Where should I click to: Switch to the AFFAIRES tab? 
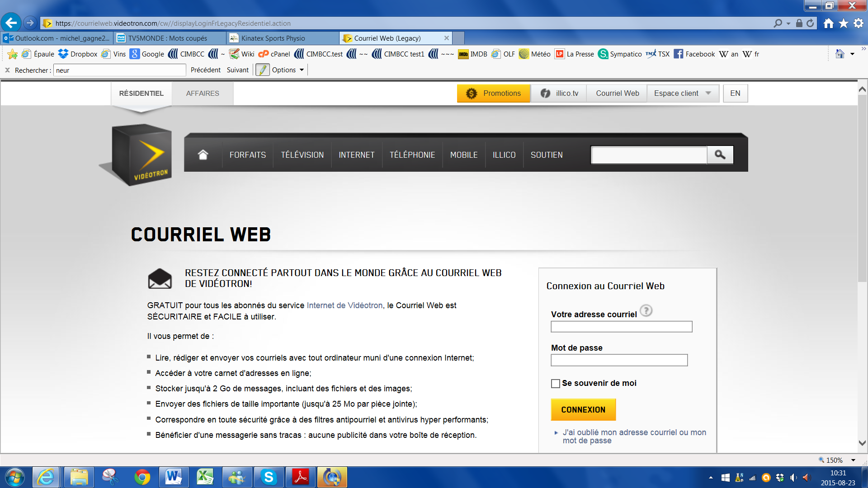point(203,93)
